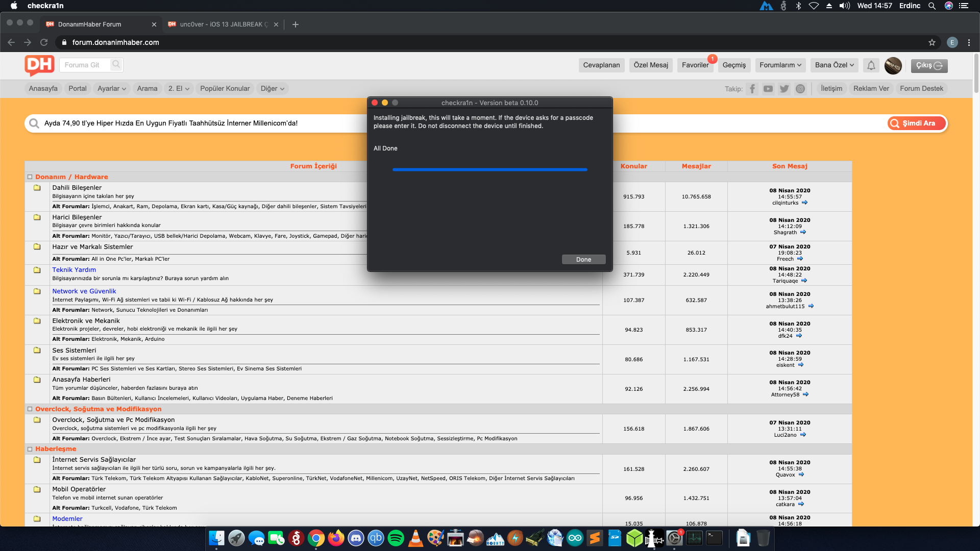Image resolution: width=980 pixels, height=551 pixels.
Task: Open Özel Mesaj button
Action: 651,65
